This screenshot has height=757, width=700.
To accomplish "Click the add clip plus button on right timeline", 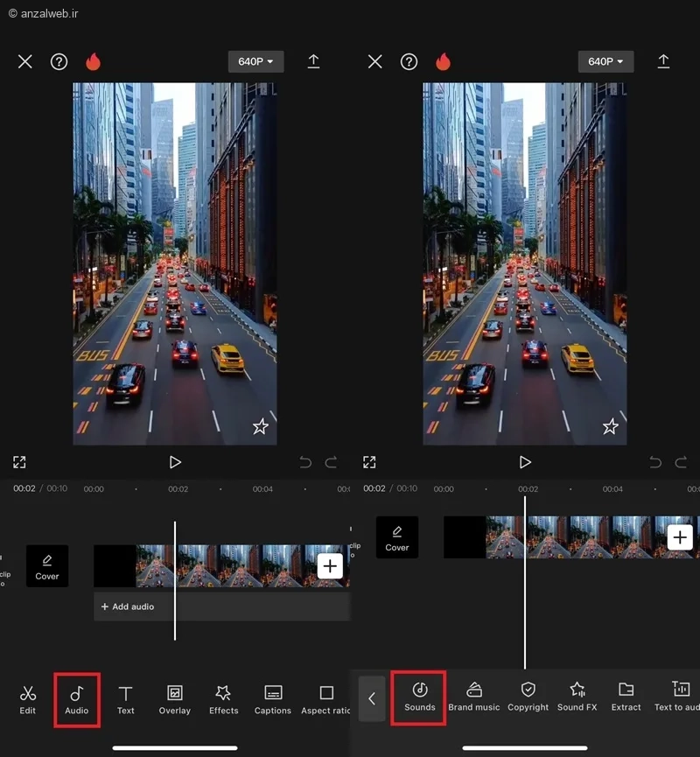I will point(680,536).
